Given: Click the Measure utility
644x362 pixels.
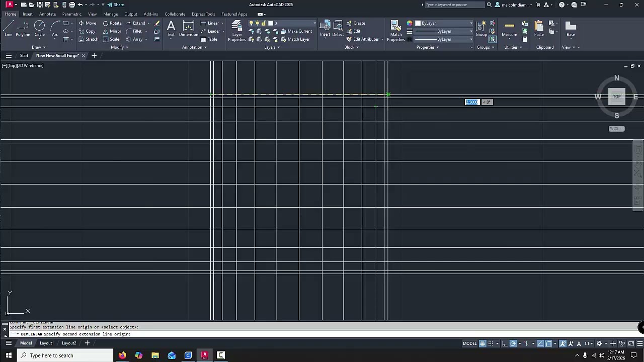Looking at the screenshot, I should (509, 29).
